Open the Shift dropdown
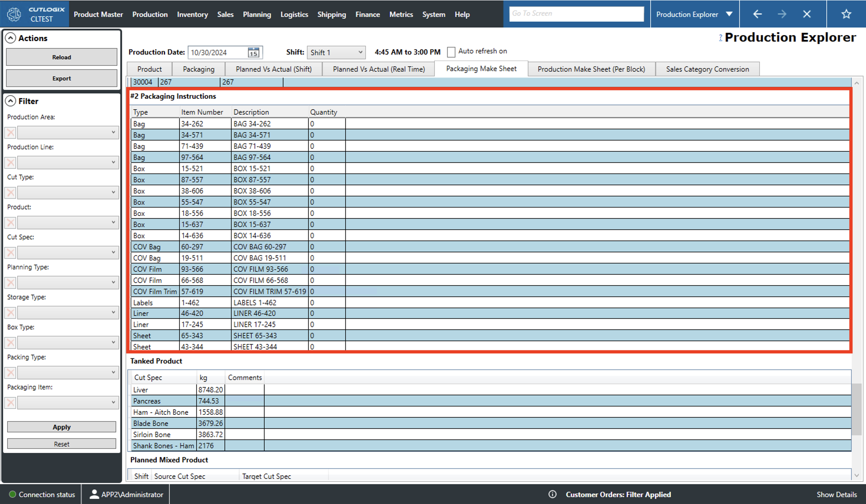Viewport: 866px width, 504px height. [336, 53]
